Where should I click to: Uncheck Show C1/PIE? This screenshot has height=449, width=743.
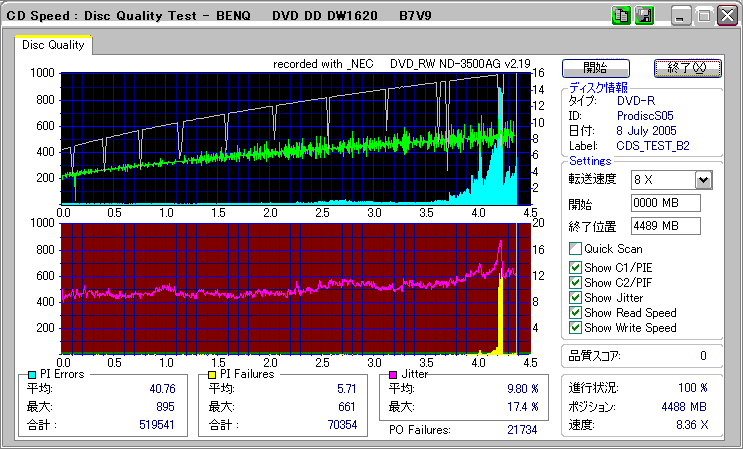coord(575,266)
